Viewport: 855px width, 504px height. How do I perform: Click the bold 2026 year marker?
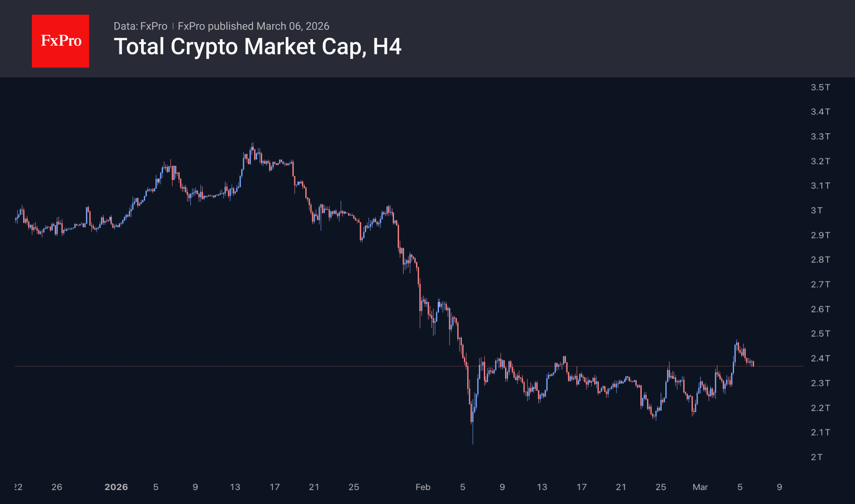pyautogui.click(x=116, y=487)
